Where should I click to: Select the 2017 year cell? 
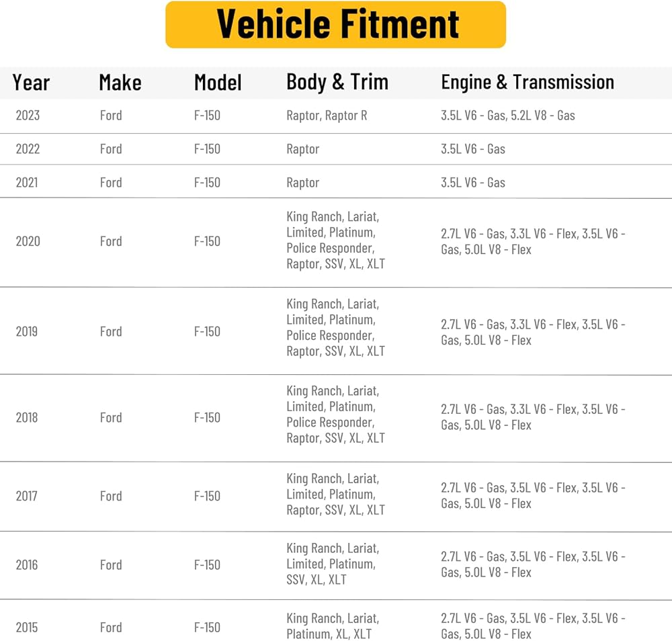point(28,496)
